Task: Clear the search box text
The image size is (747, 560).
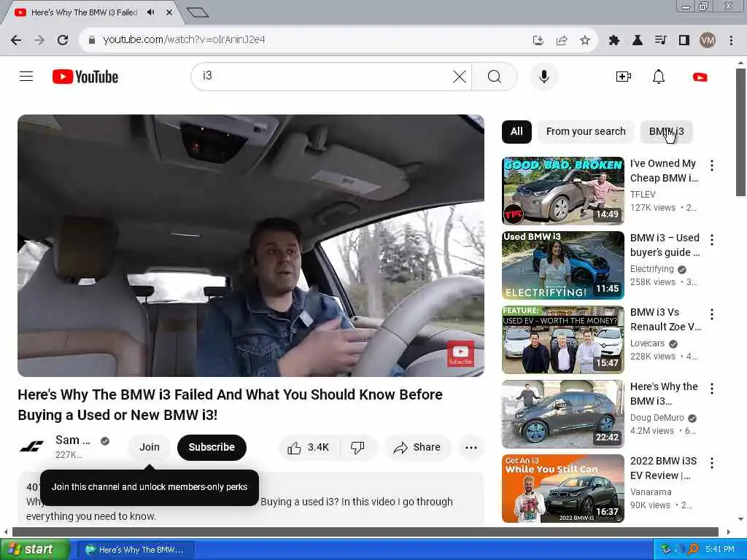Action: pos(460,76)
